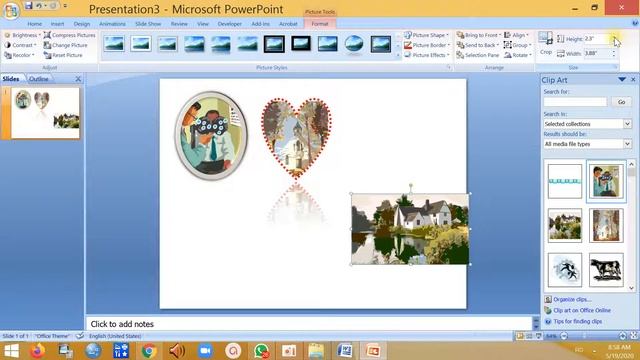Image resolution: width=640 pixels, height=360 pixels.
Task: Click Reset Picture
Action: [x=63, y=55]
